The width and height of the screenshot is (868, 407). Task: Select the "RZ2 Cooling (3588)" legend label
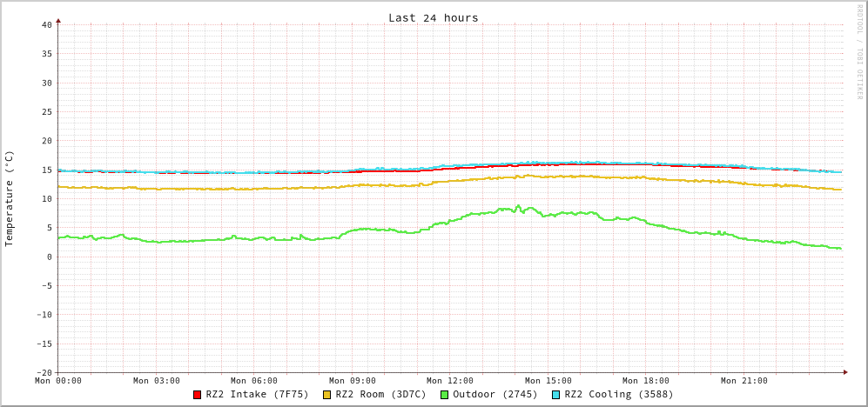tap(618, 394)
